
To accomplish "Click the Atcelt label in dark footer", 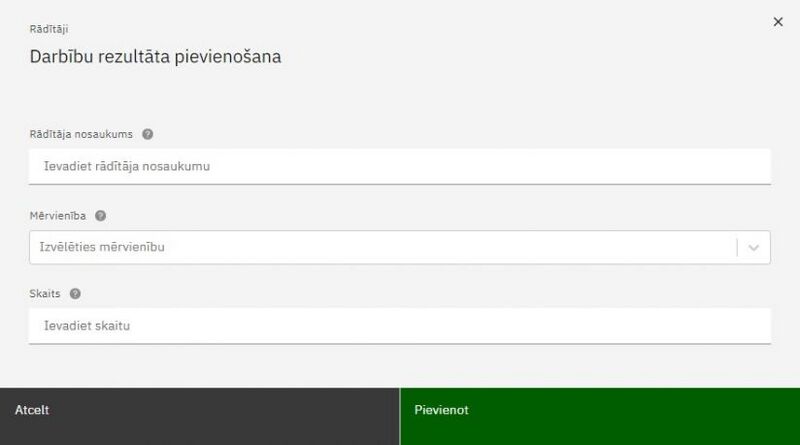I will (x=32, y=410).
